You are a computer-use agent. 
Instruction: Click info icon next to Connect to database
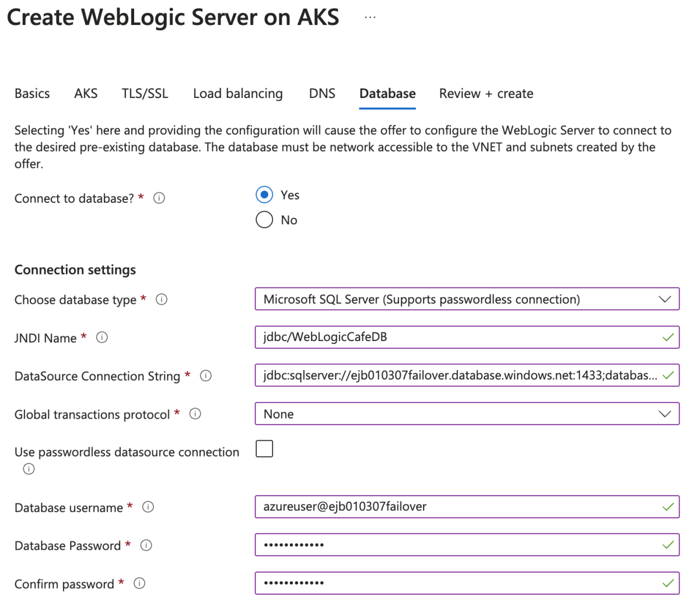click(159, 198)
